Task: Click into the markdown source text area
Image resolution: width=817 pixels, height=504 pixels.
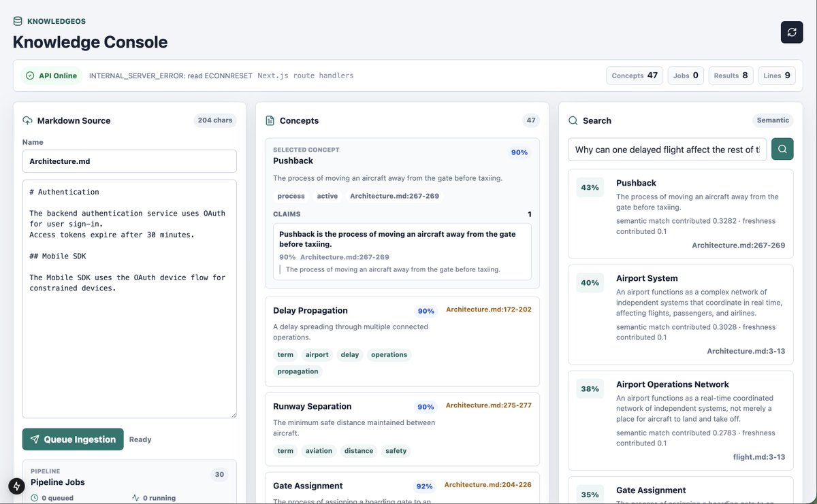Action: point(129,299)
